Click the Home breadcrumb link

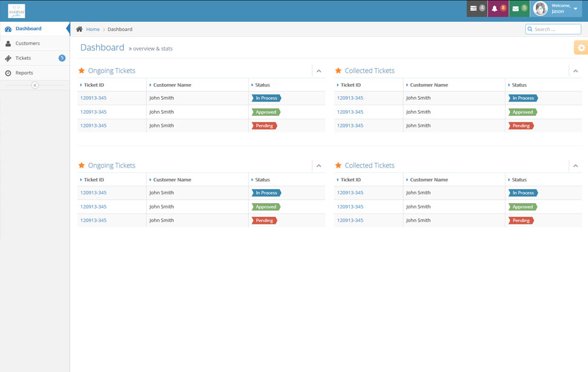pyautogui.click(x=92, y=29)
